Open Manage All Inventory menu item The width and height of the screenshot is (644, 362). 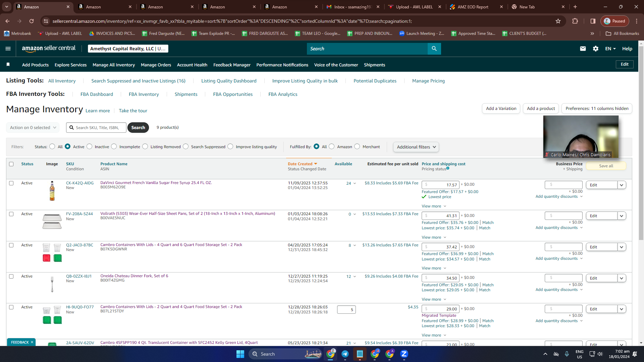[x=114, y=65]
